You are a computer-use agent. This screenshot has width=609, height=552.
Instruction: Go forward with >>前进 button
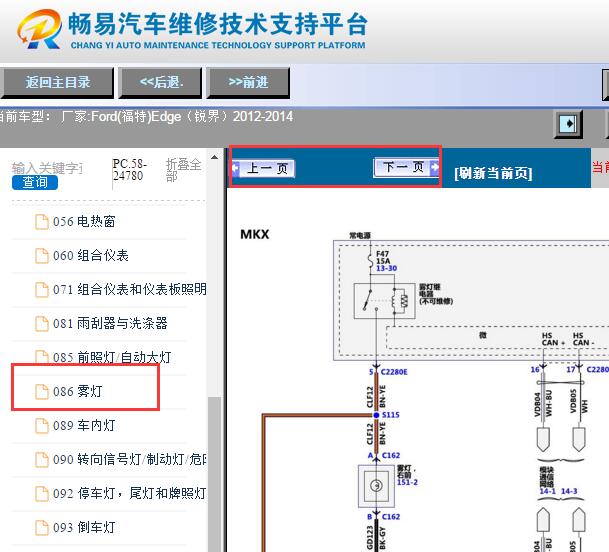pyautogui.click(x=248, y=82)
